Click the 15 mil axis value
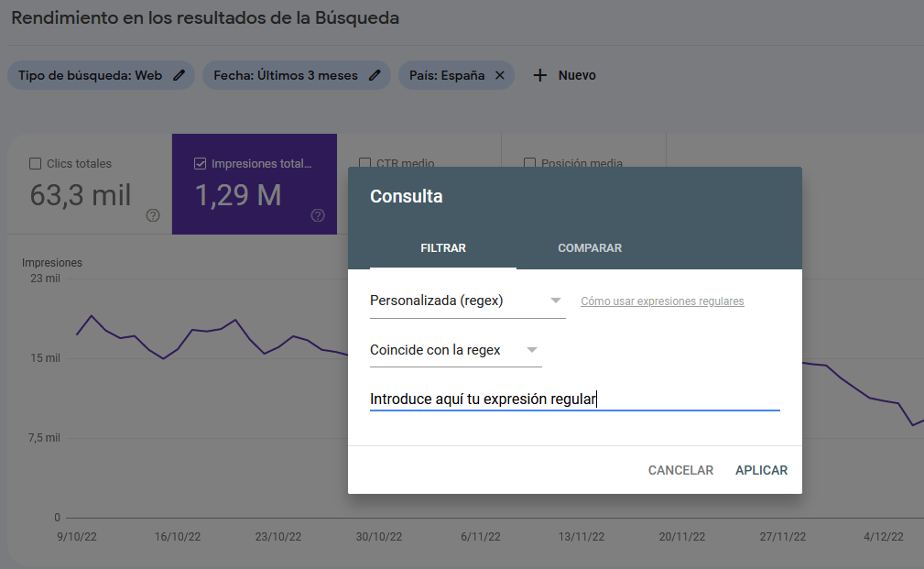Image resolution: width=924 pixels, height=569 pixels. click(46, 358)
